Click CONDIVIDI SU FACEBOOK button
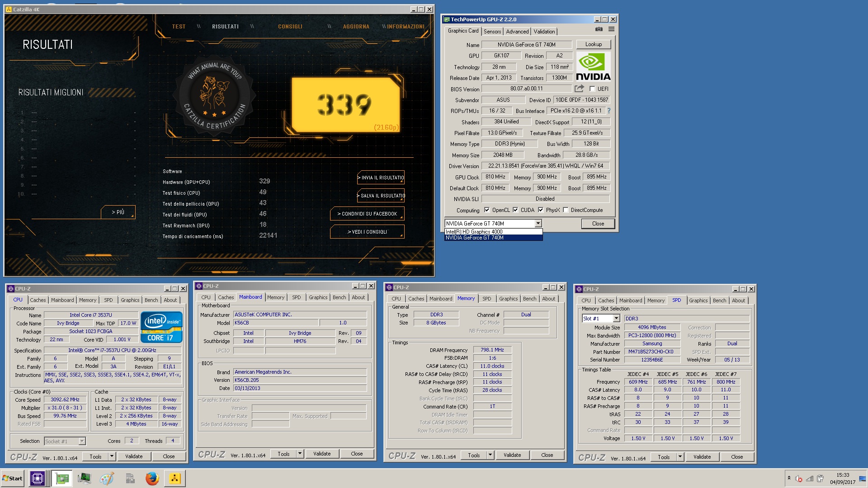 tap(367, 214)
